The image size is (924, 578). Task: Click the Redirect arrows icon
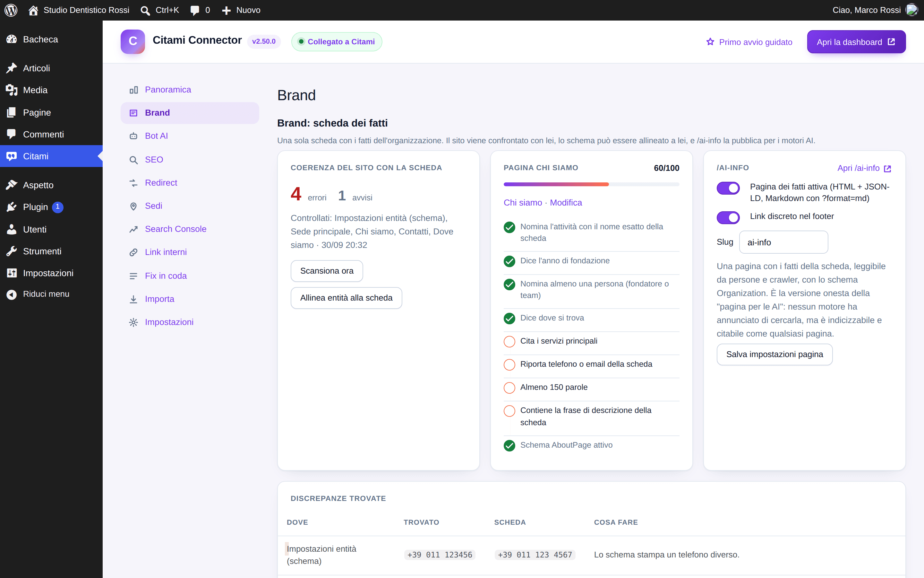coord(133,183)
